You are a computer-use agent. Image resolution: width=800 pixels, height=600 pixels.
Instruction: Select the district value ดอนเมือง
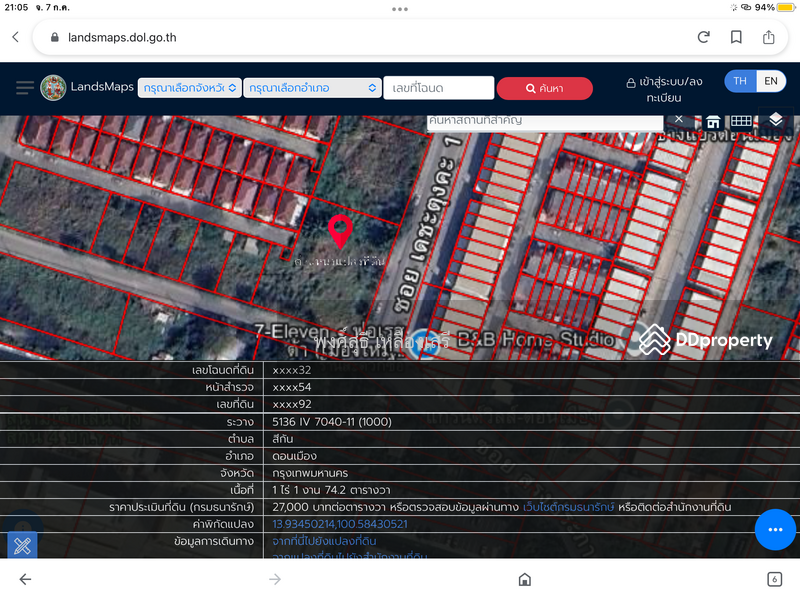point(294,456)
